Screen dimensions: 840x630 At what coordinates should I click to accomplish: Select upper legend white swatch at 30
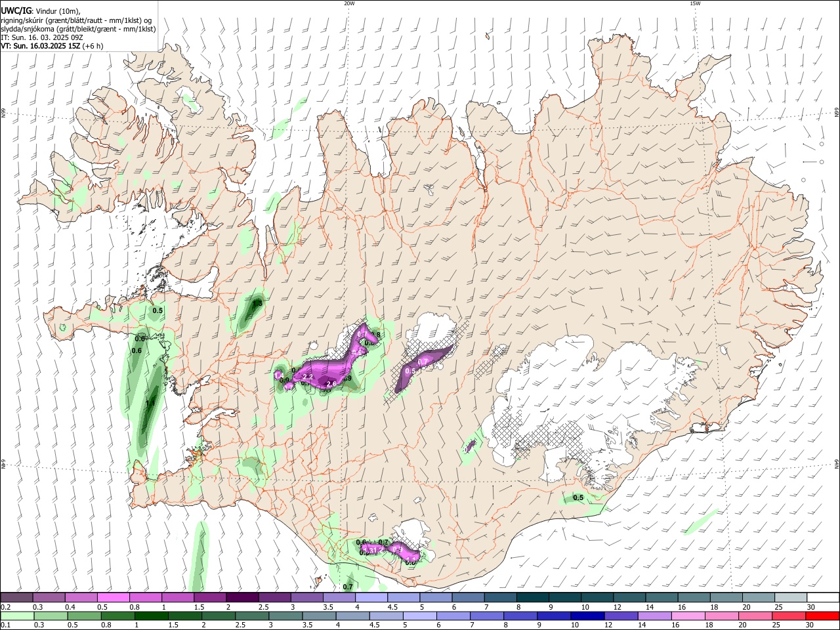pos(822,597)
